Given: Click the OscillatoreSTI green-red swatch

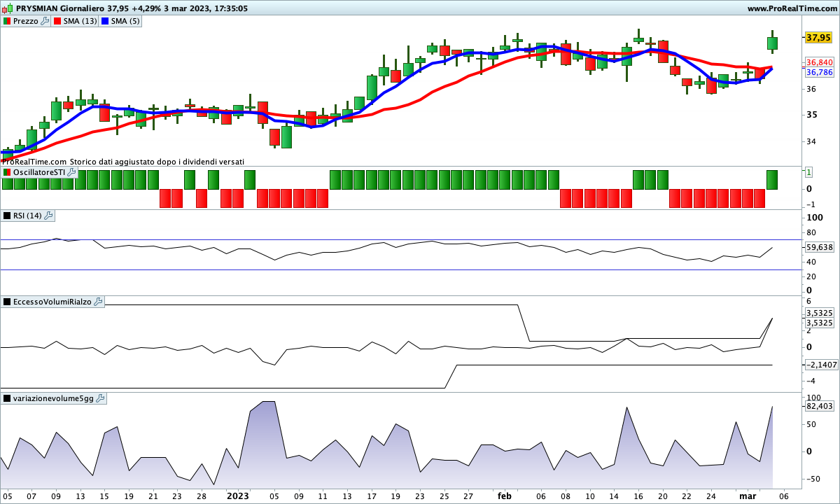Looking at the screenshot, I should [x=7, y=171].
